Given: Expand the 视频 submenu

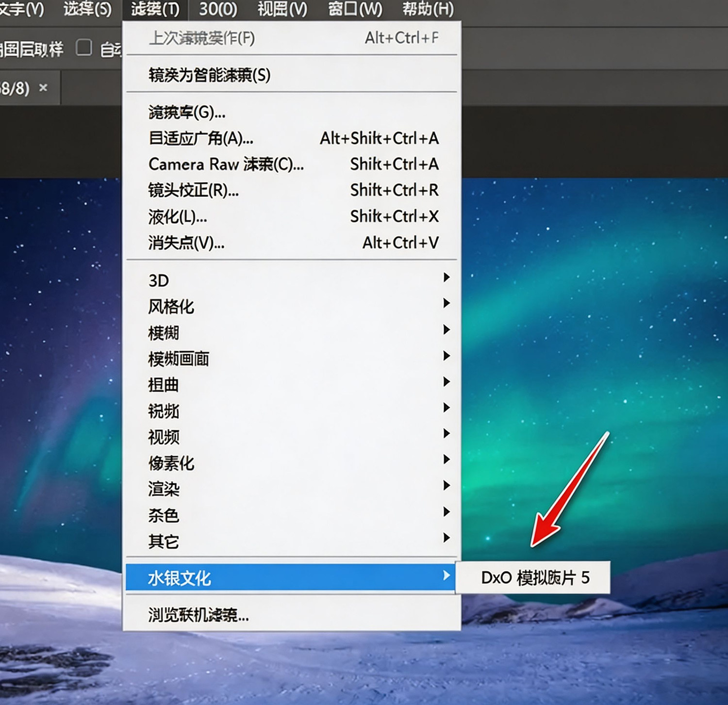Looking at the screenshot, I should pos(291,437).
